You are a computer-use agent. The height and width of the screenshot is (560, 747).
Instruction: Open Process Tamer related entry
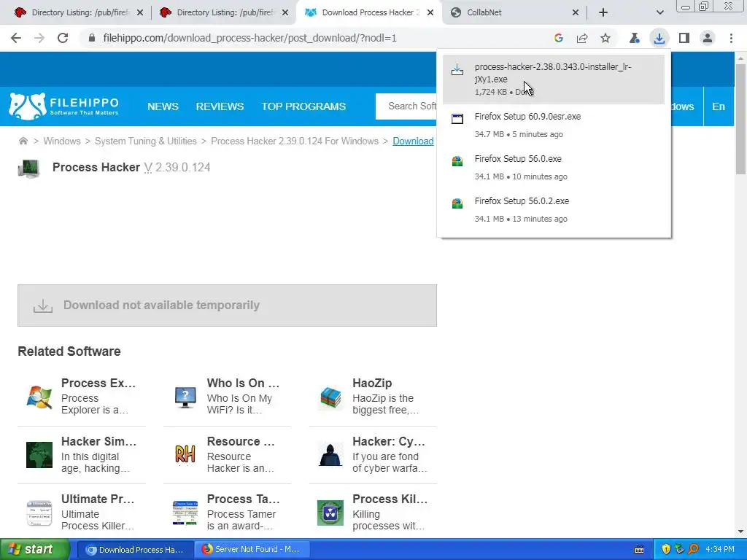tap(228, 513)
